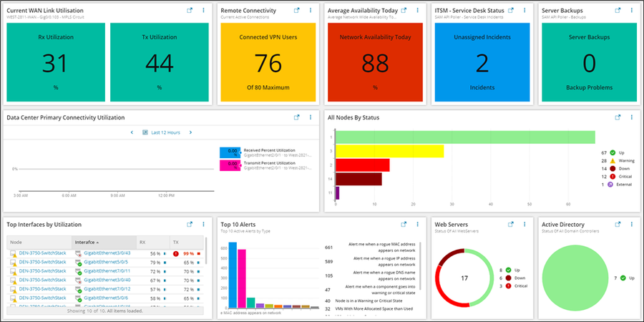Click green Up icon in All Nodes legend

613,153
